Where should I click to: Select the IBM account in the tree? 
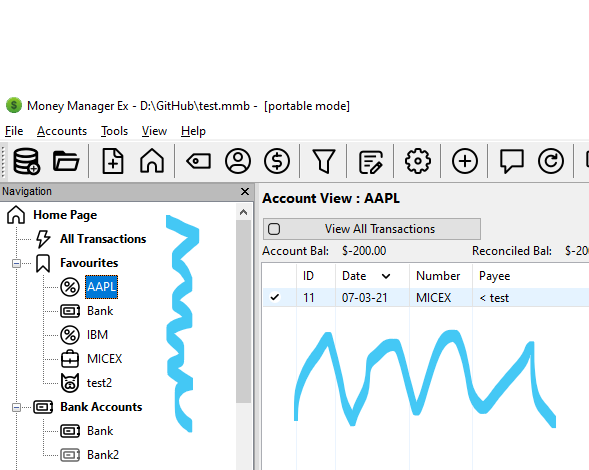(x=97, y=335)
